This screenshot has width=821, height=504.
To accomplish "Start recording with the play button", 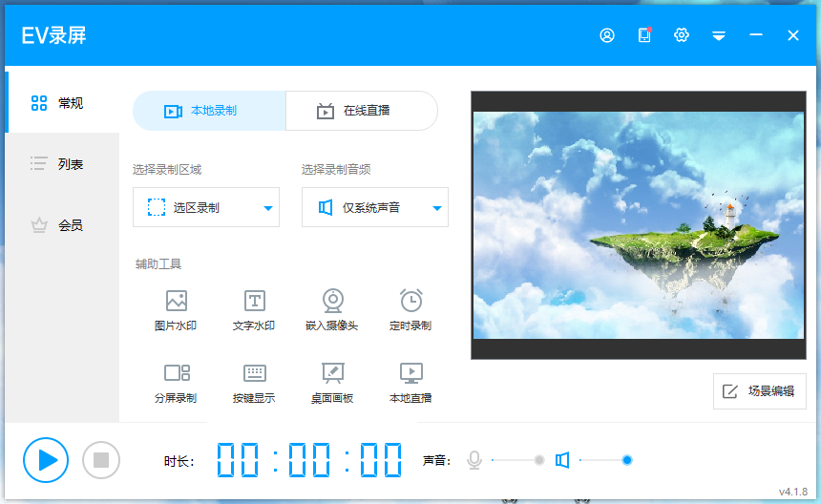I will [x=46, y=460].
